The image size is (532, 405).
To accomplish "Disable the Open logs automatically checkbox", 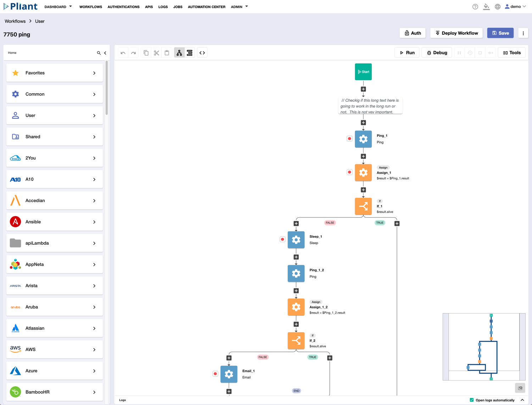I will tap(471, 400).
